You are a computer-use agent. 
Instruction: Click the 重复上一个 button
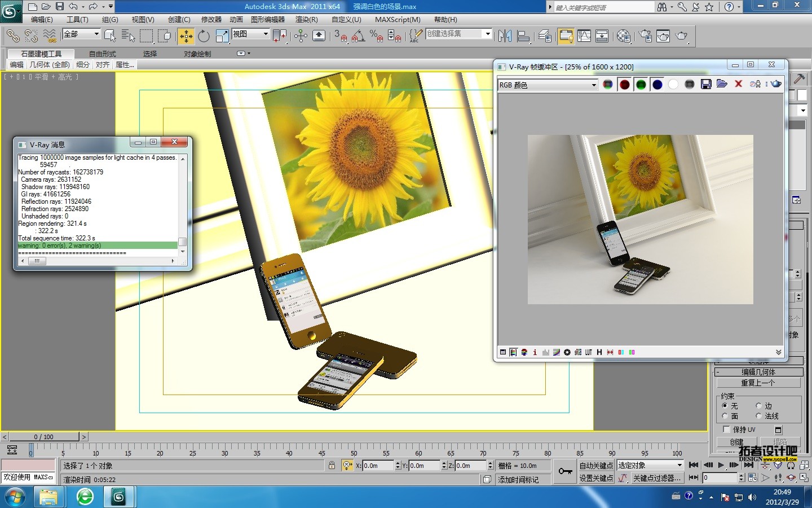pyautogui.click(x=758, y=383)
